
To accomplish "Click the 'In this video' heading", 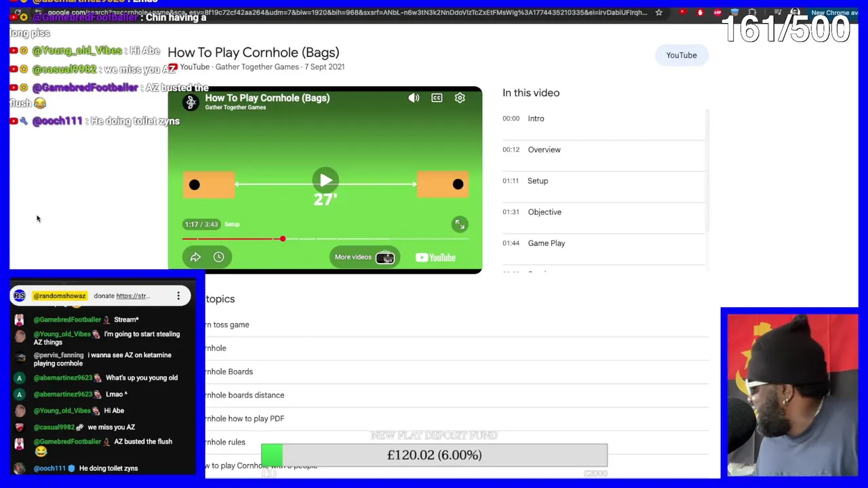I will [531, 93].
